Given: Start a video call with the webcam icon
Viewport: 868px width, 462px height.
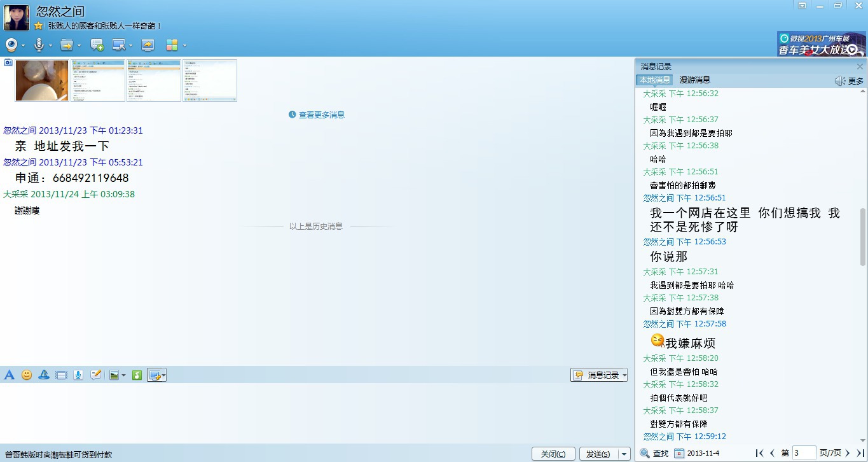Looking at the screenshot, I should (11, 45).
